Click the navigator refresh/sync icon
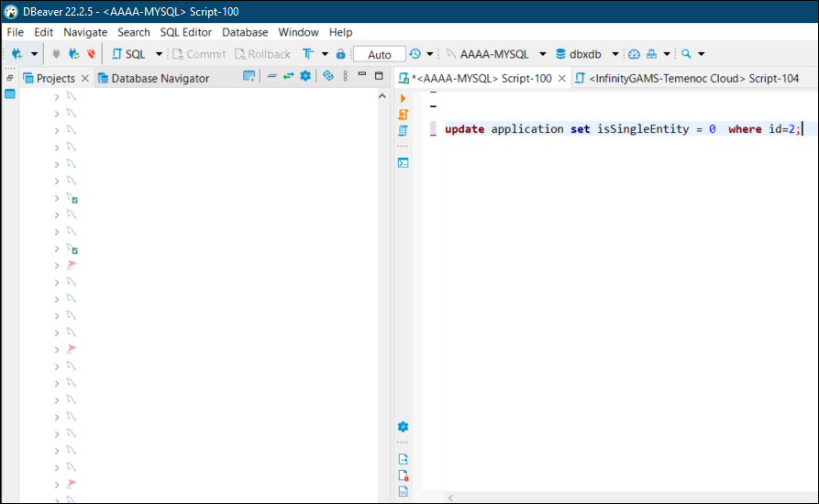Image resolution: width=819 pixels, height=504 pixels. tap(328, 76)
